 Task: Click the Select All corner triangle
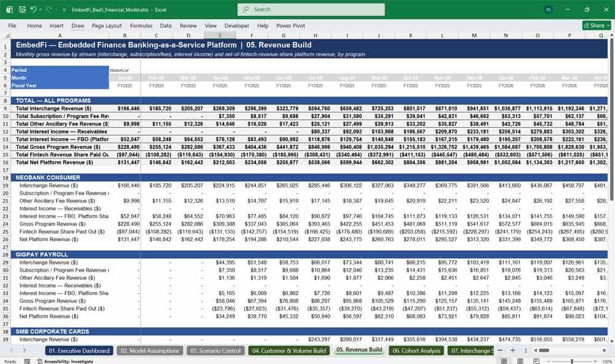(x=6, y=35)
